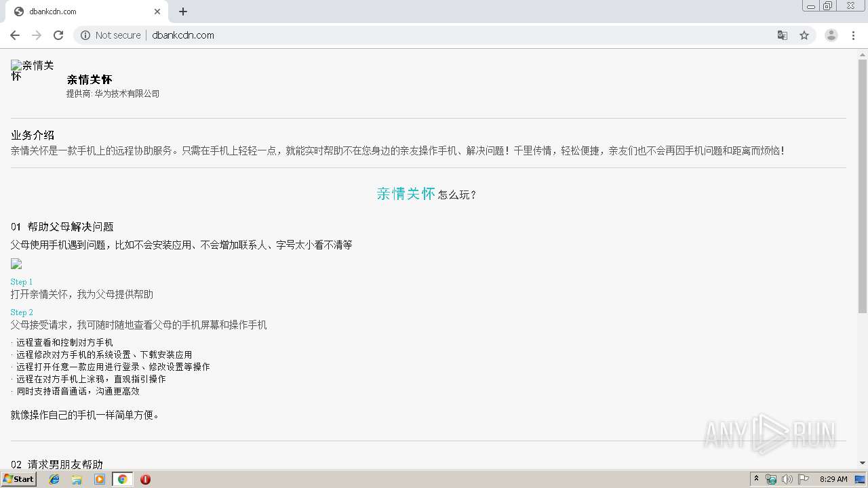This screenshot has height=488, width=868.
Task: Click the teal 亲情关怀 heading
Action: (x=406, y=194)
